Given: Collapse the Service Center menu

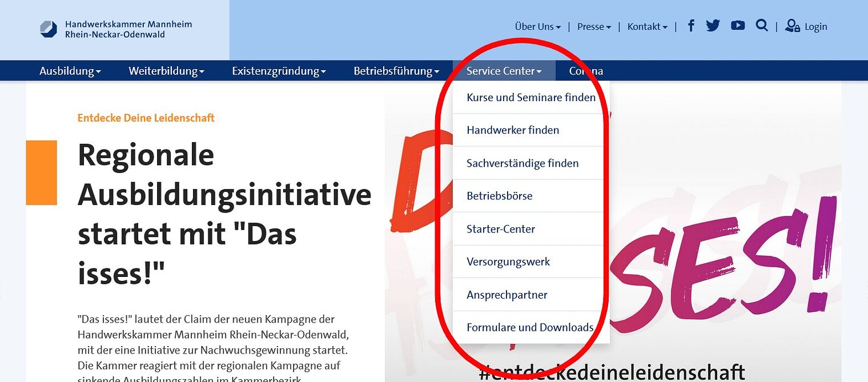Looking at the screenshot, I should (504, 71).
